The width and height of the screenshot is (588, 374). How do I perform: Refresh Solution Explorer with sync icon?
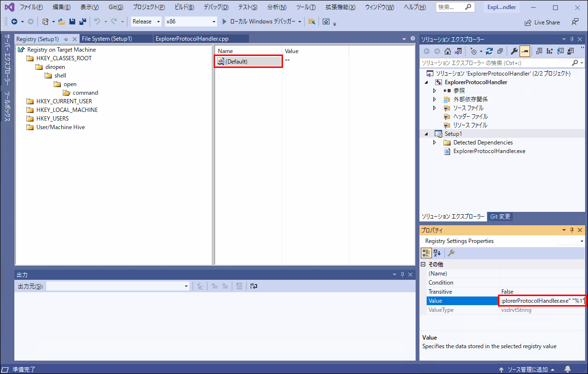click(489, 51)
